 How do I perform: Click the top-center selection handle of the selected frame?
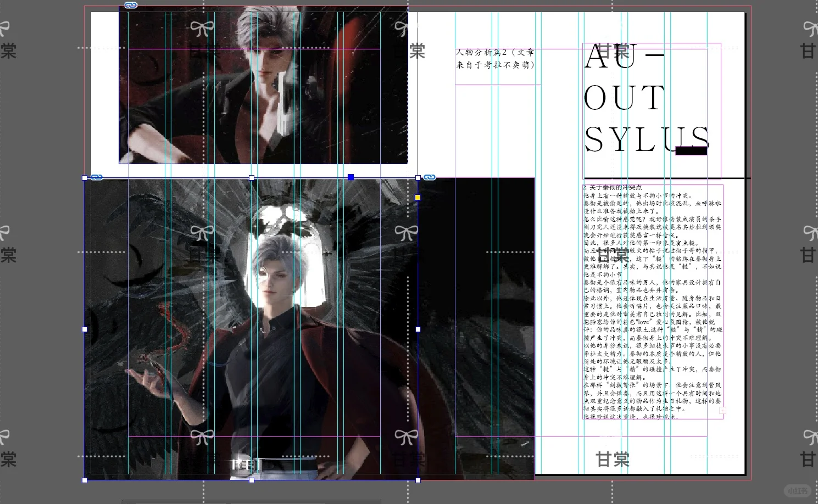pos(252,178)
